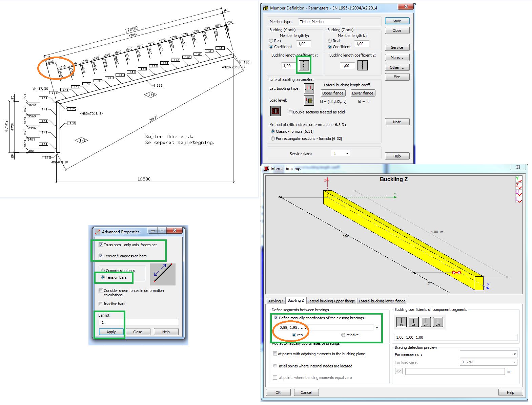Toggle the U marker in bracings preview
532x405 pixels.
click(518, 193)
